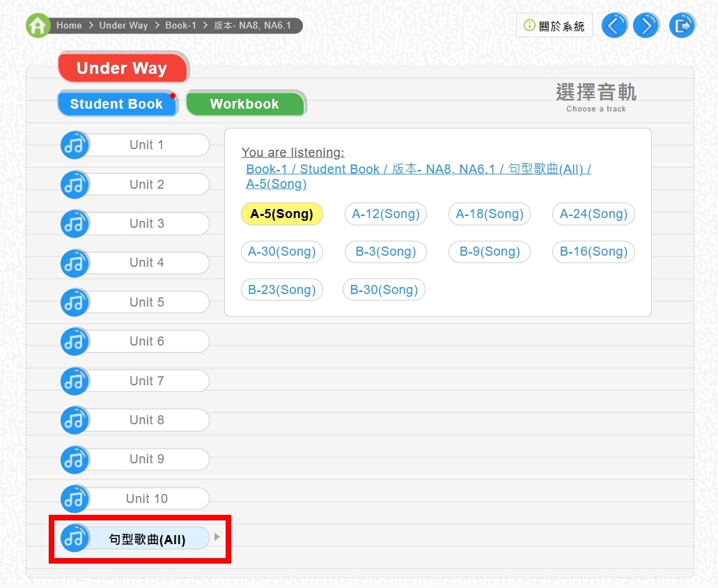Open Unit 5 track list
The height and width of the screenshot is (588, 718).
[146, 302]
